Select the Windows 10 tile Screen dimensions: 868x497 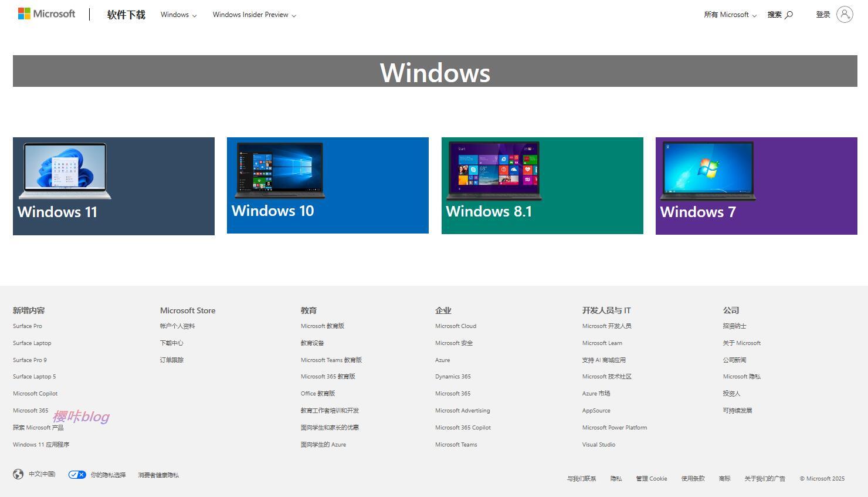point(328,185)
